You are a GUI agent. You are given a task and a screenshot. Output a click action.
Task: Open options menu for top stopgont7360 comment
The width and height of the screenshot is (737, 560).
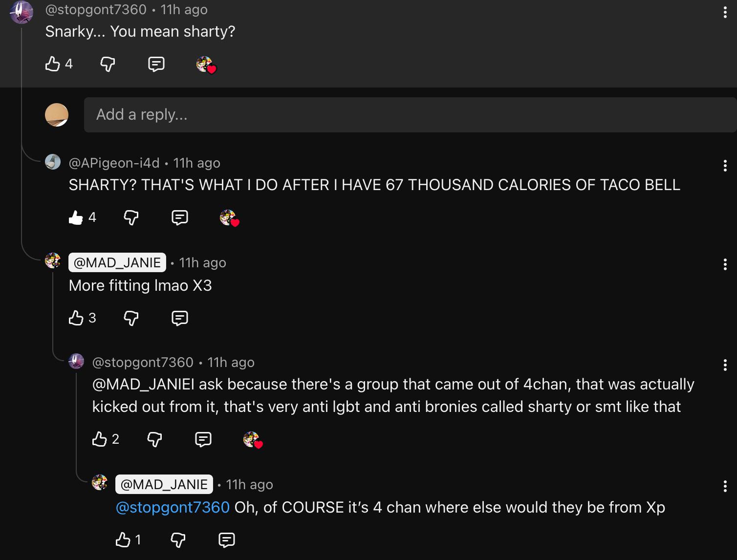click(x=725, y=13)
